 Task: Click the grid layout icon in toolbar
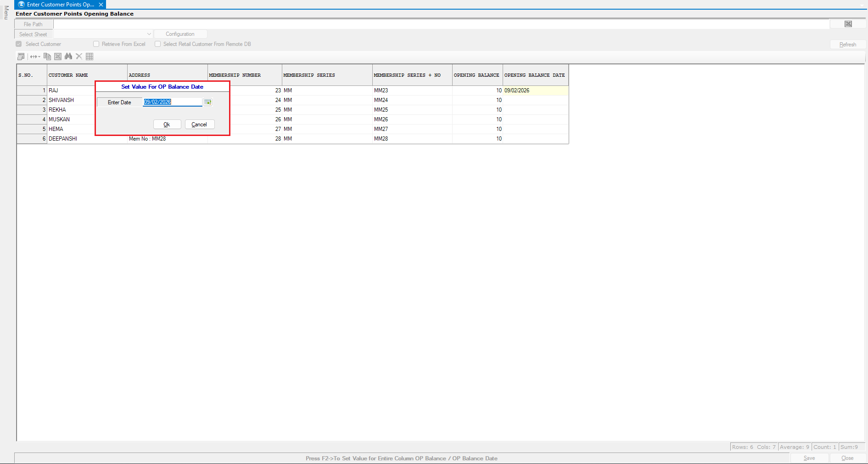coord(90,57)
